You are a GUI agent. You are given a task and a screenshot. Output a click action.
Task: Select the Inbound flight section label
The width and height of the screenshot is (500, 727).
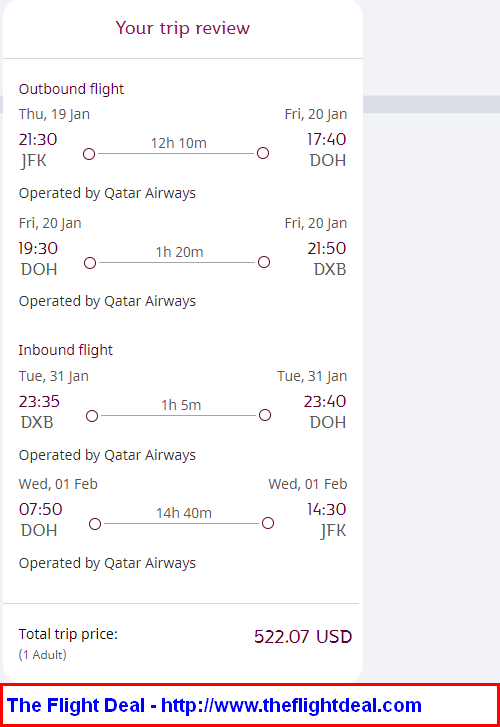click(x=65, y=350)
